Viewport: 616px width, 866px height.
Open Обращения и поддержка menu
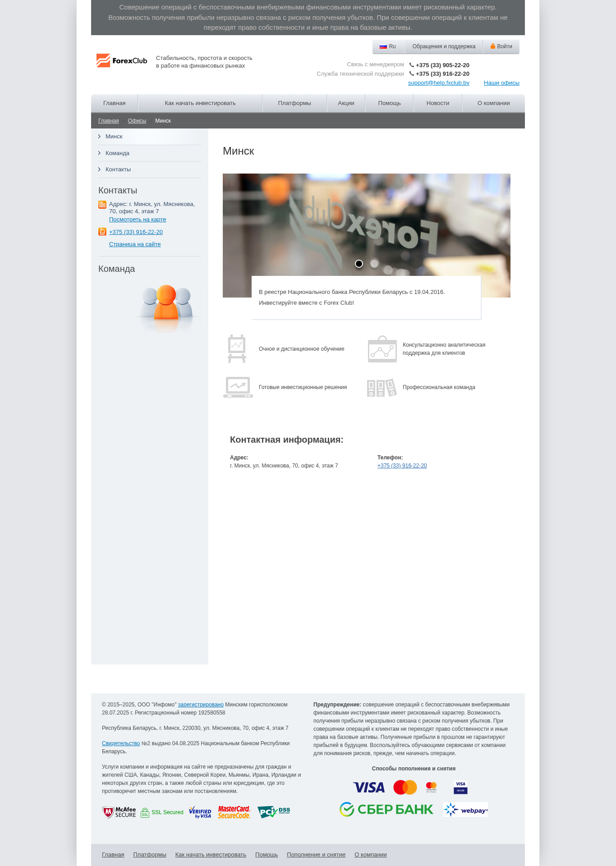click(x=444, y=46)
